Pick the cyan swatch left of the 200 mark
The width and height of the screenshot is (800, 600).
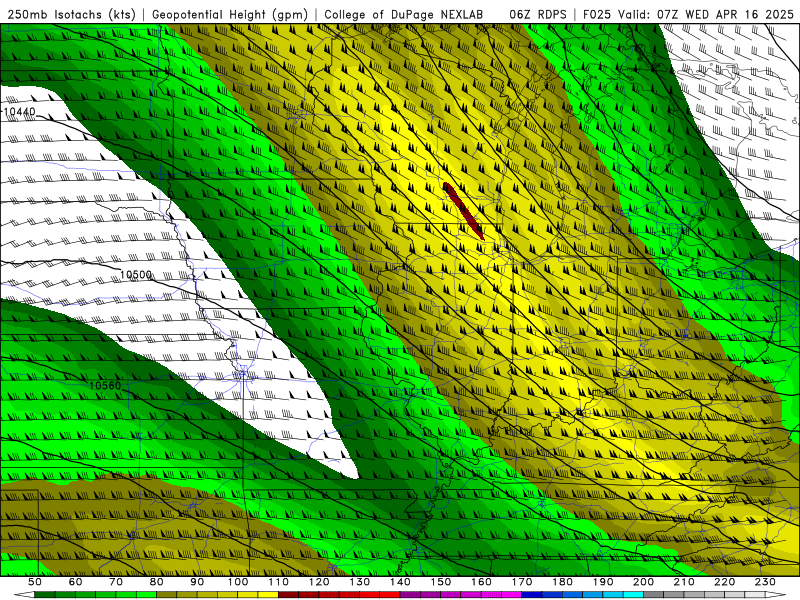[633, 595]
